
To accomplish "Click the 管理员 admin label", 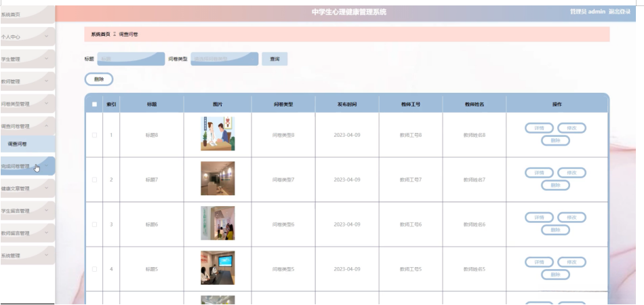I will (x=588, y=12).
